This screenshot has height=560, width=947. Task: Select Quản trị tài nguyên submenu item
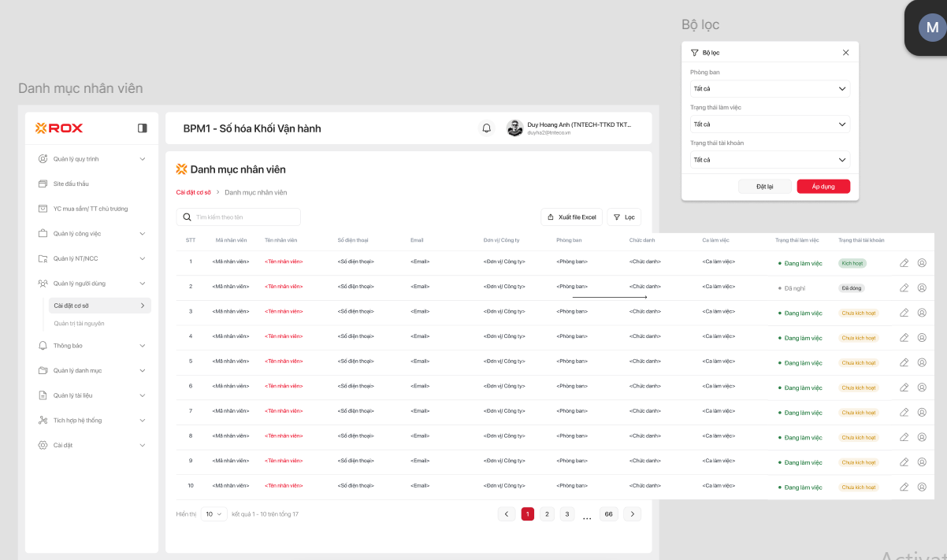(79, 324)
